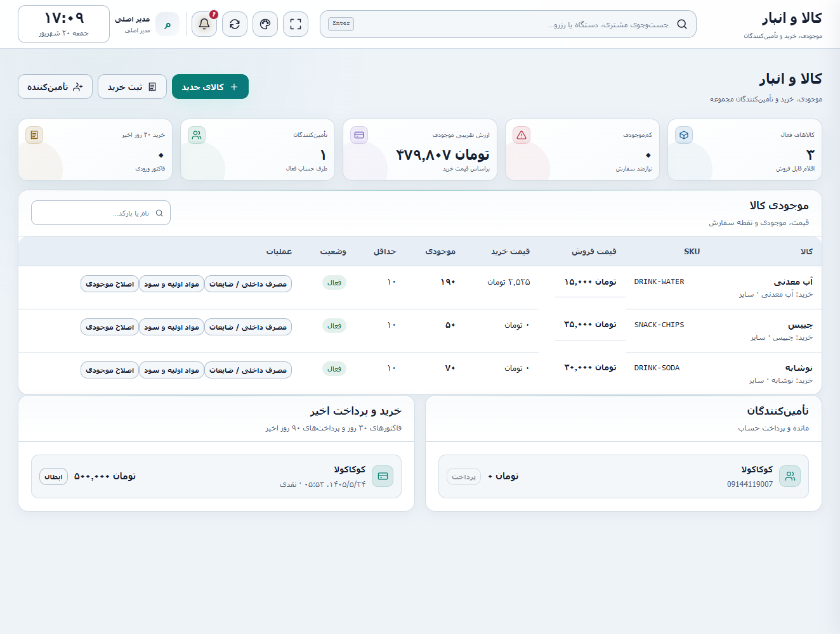Click مصرف داخلی / ضایعات for نوشابه
Screen dimensions: 840x634
(248, 370)
